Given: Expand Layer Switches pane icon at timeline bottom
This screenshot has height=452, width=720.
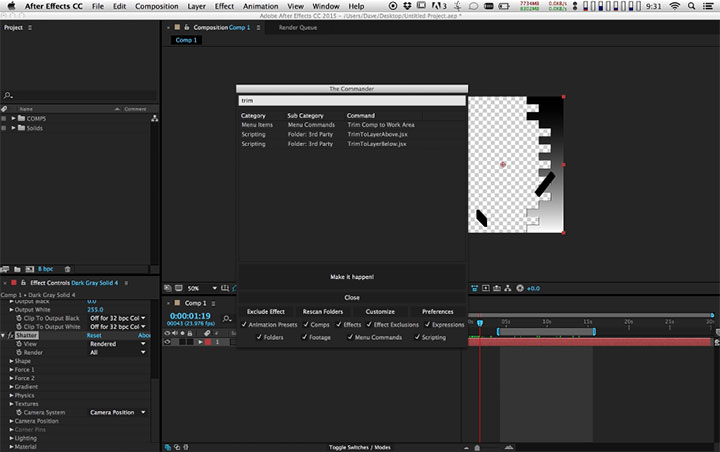Looking at the screenshot, I should point(168,447).
